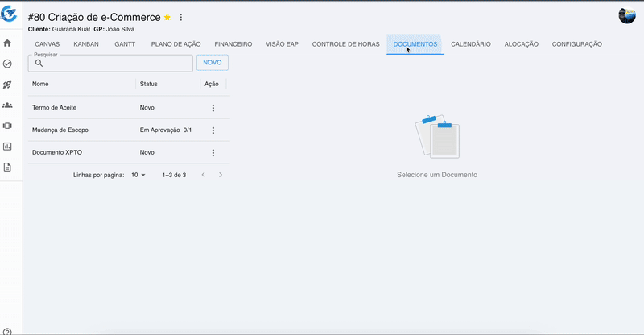The height and width of the screenshot is (335, 644).
Task: Select the Documento XPTO document
Action: click(x=57, y=152)
